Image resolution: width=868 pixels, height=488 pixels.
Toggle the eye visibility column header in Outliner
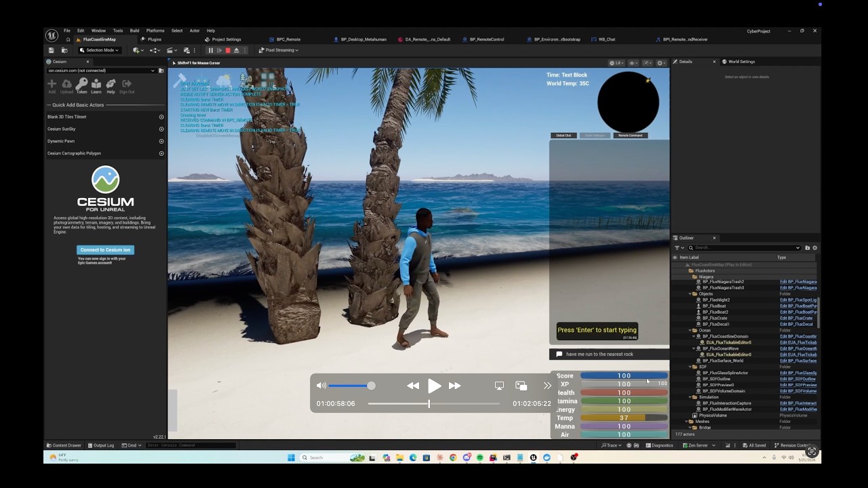[x=675, y=258]
